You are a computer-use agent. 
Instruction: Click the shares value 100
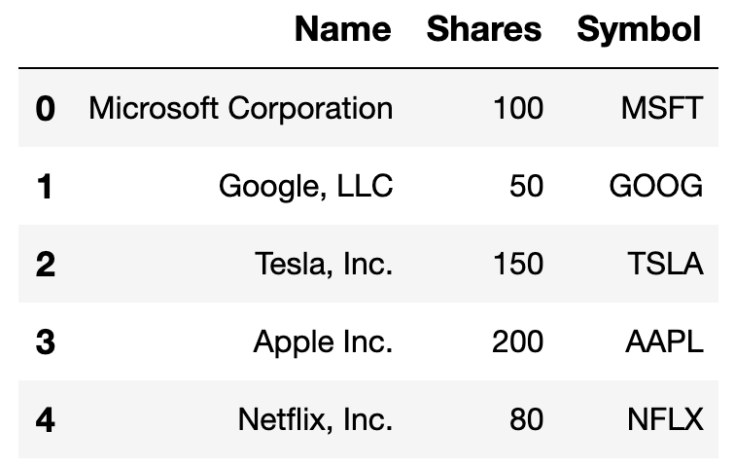coord(518,109)
